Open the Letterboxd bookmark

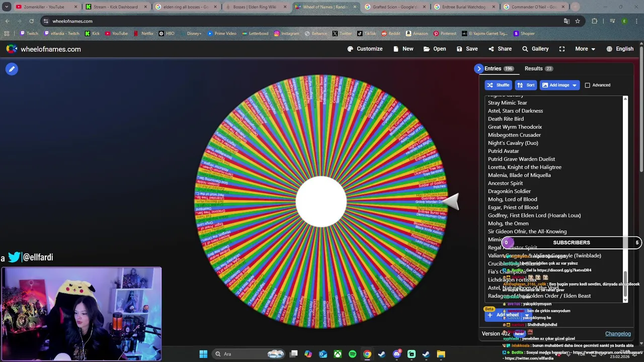(x=255, y=34)
